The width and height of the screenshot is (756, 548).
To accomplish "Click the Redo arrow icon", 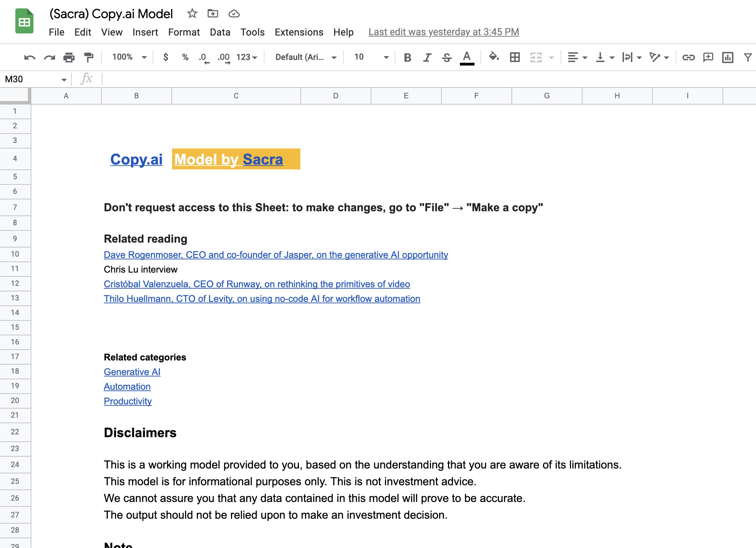I will pyautogui.click(x=49, y=57).
